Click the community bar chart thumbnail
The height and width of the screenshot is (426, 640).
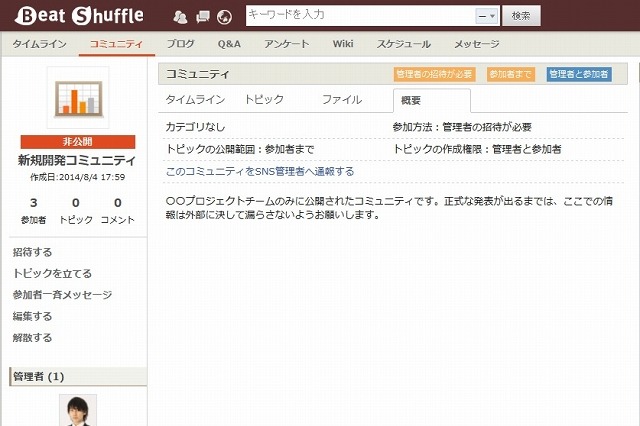pyautogui.click(x=78, y=98)
